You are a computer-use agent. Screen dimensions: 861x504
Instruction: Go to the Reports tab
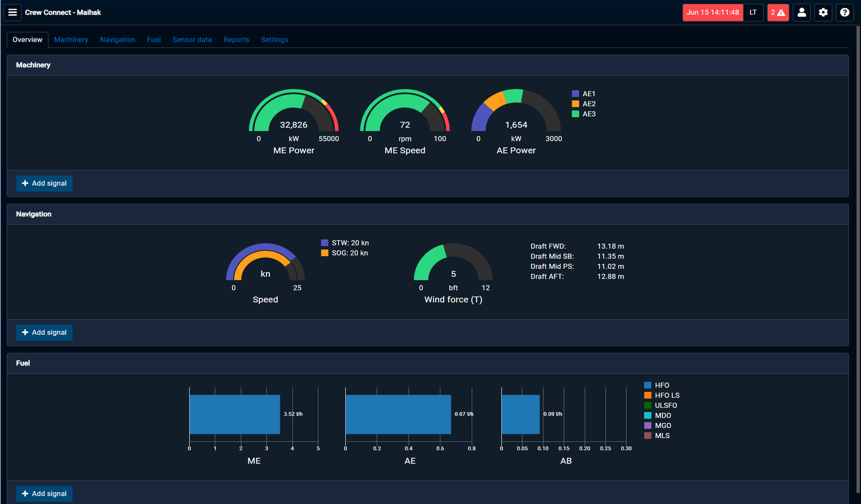236,39
